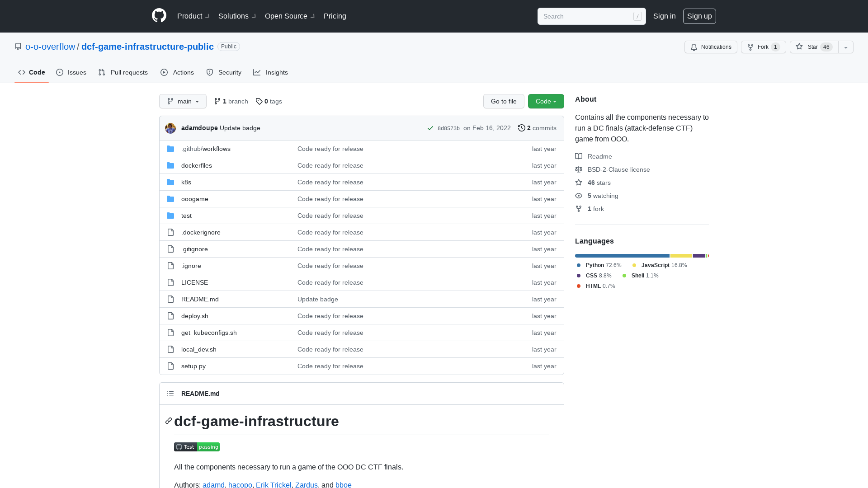Click the commits history clock icon
868x488 pixels.
point(521,128)
